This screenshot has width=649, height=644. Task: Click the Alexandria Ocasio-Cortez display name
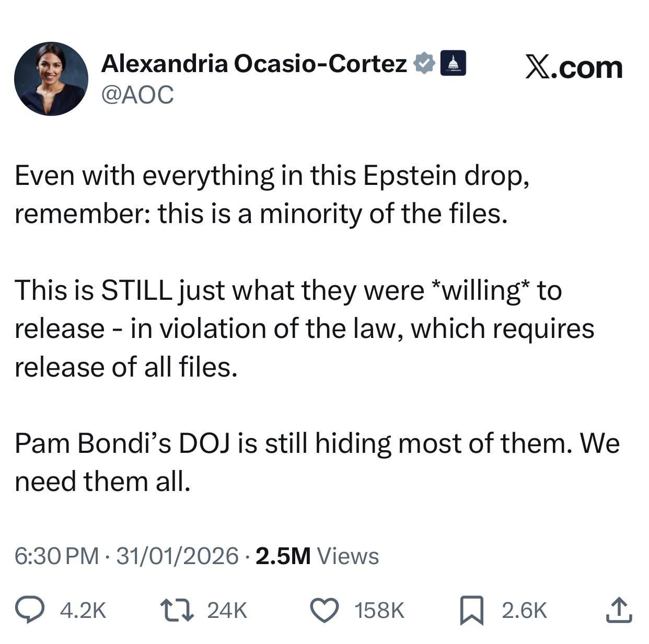(254, 64)
